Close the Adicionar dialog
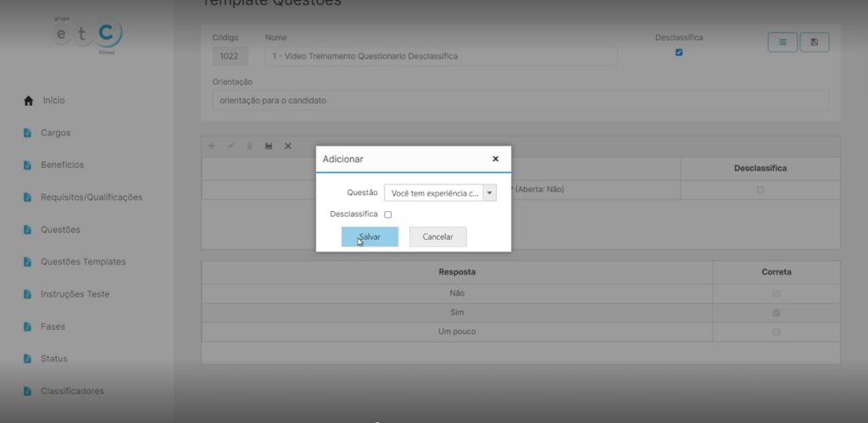 tap(495, 159)
